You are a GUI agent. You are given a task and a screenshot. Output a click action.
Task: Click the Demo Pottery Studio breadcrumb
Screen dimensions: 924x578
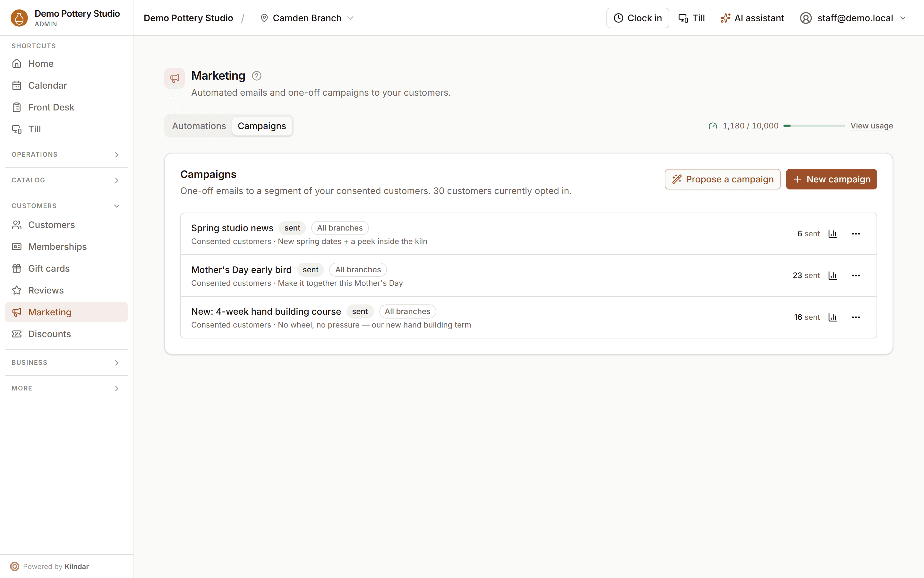188,18
